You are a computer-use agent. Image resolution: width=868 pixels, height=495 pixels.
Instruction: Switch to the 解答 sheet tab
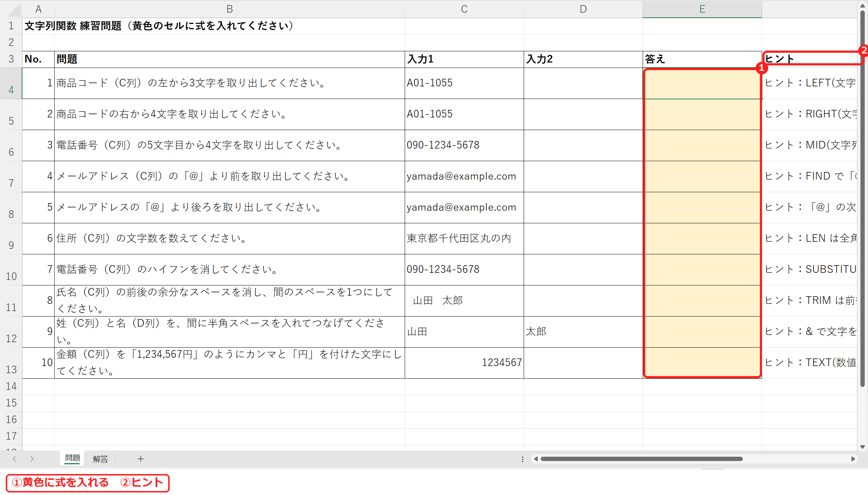pos(100,459)
